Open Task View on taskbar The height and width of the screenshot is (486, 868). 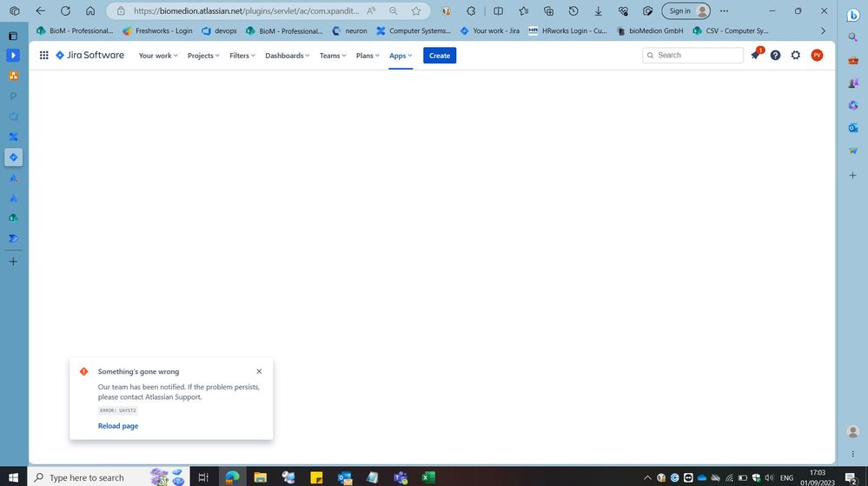point(203,477)
